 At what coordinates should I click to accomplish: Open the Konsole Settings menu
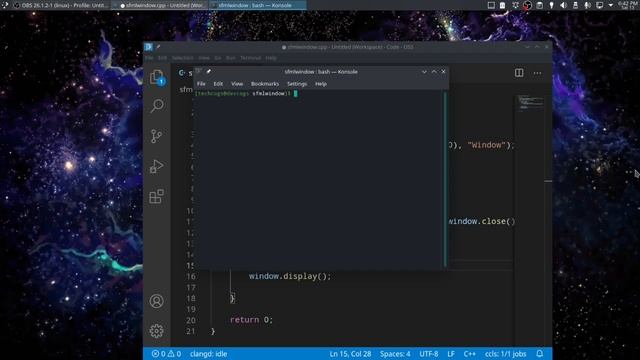pos(297,84)
